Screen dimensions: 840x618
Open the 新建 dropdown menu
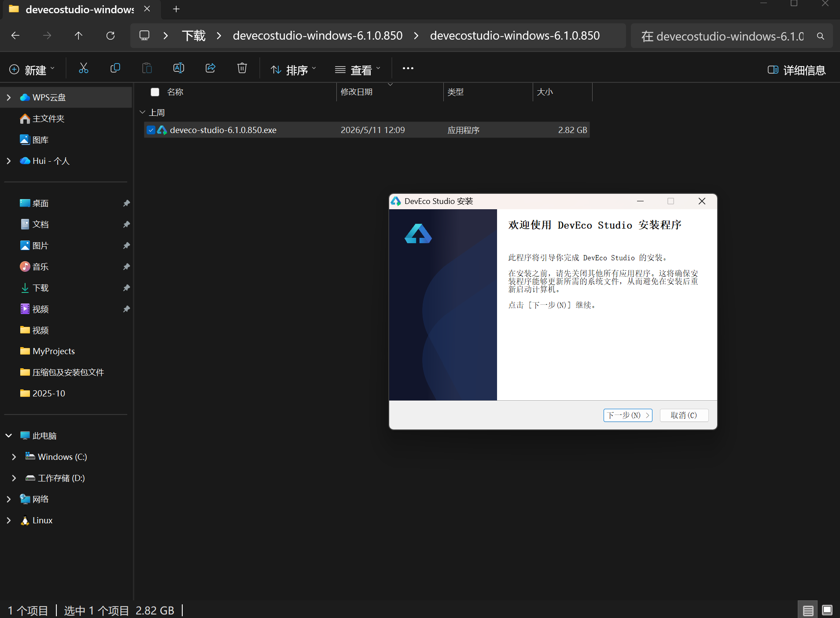coord(32,70)
